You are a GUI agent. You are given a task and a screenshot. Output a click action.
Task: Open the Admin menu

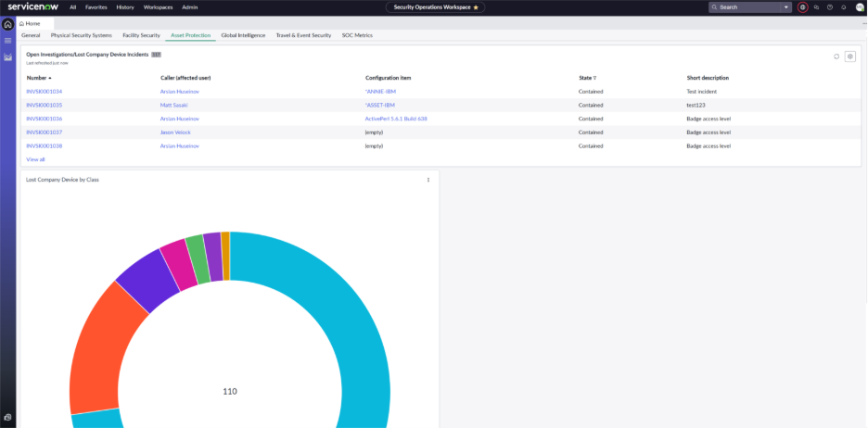[190, 7]
